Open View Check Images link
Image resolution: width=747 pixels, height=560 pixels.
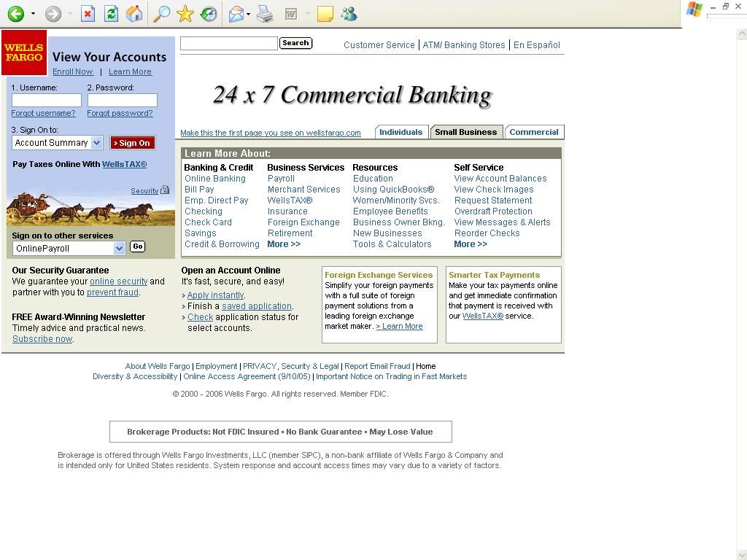click(494, 189)
